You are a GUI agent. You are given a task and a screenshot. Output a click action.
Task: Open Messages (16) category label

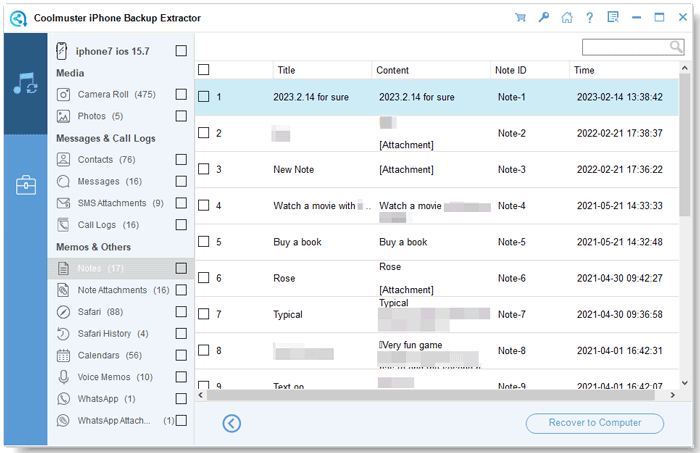(109, 181)
